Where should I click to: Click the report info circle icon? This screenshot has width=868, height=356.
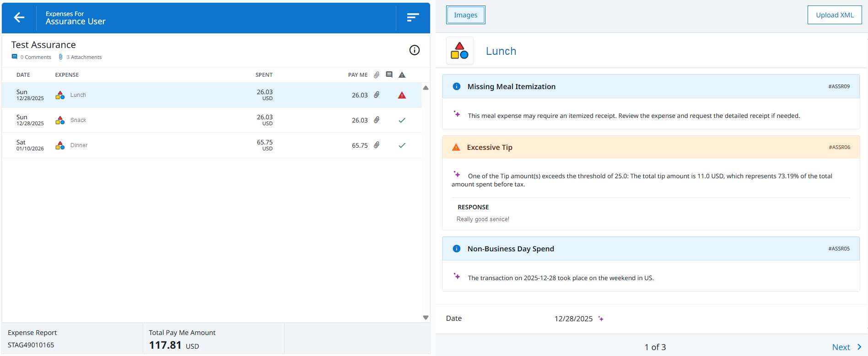(414, 50)
